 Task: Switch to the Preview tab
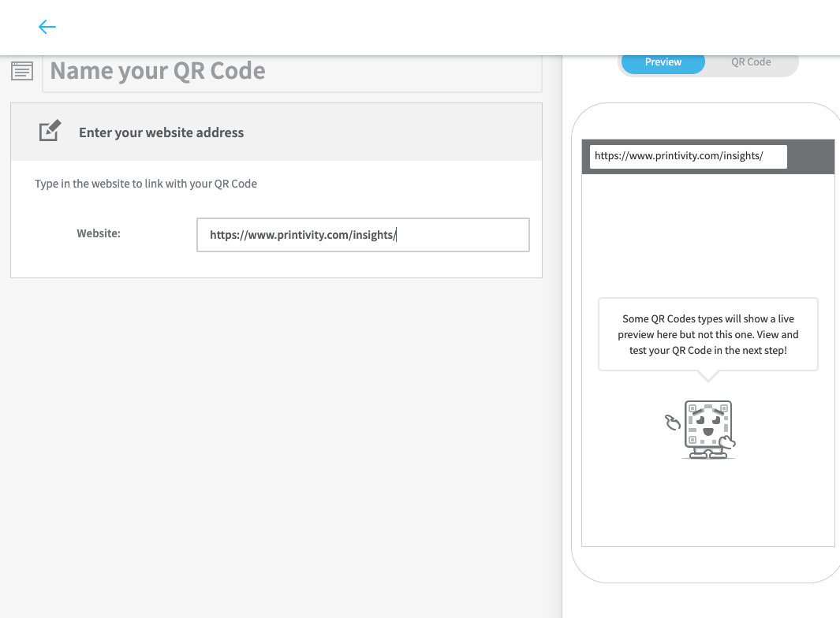(x=663, y=62)
